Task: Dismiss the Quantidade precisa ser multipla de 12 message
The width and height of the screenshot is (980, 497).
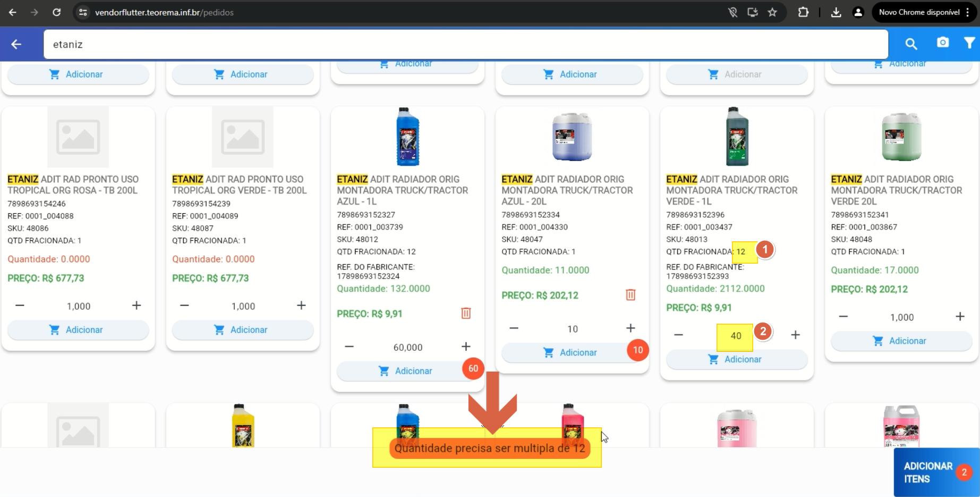Action: tap(490, 448)
